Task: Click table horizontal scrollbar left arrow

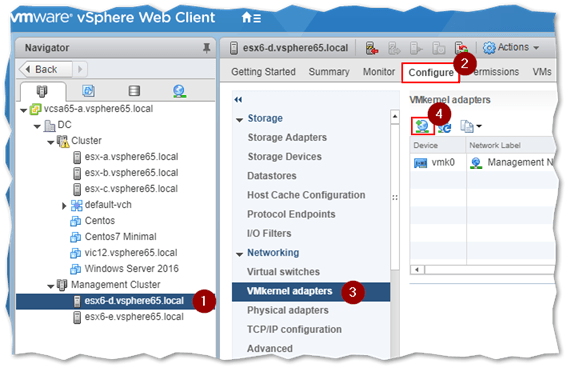Action: (417, 270)
